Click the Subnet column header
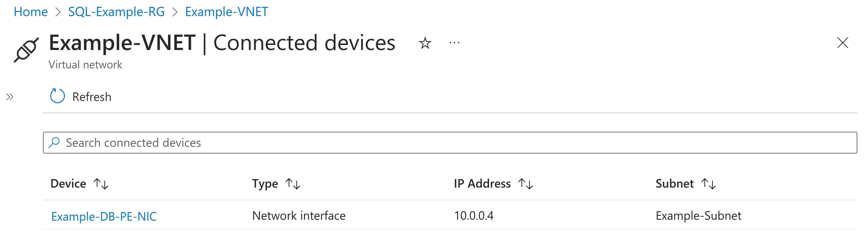 pyautogui.click(x=674, y=184)
